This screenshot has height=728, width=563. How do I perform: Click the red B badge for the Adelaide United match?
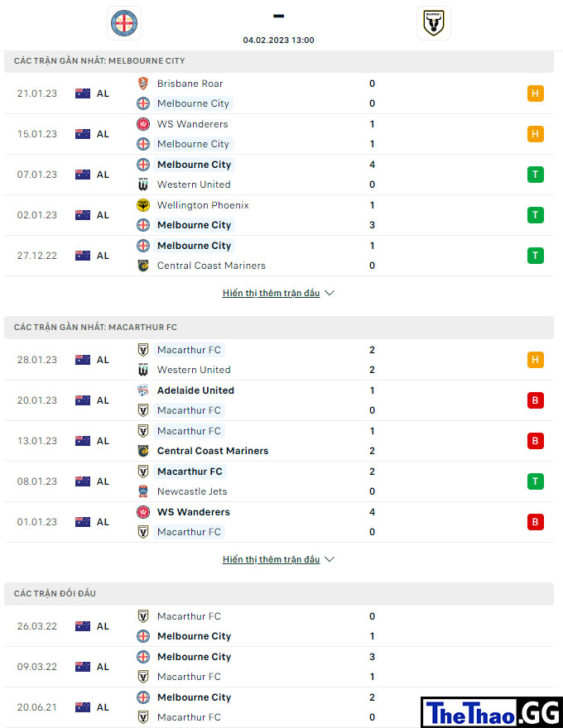point(535,400)
